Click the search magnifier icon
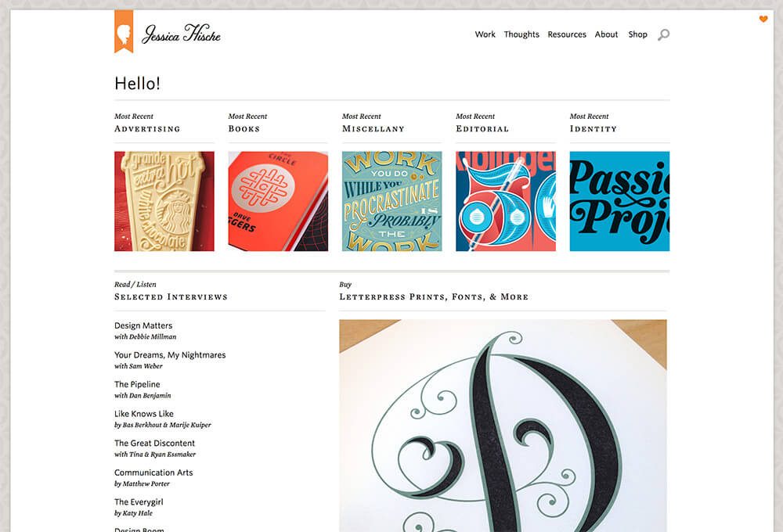 (663, 35)
